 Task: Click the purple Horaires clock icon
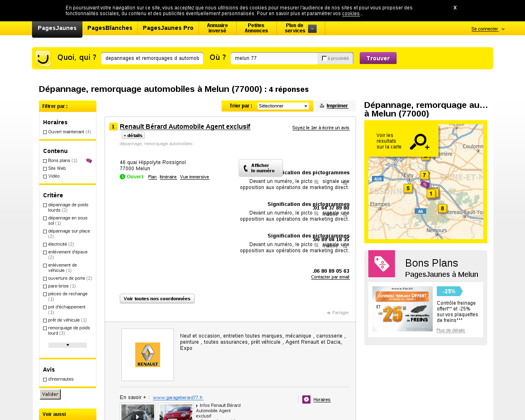tap(306, 399)
